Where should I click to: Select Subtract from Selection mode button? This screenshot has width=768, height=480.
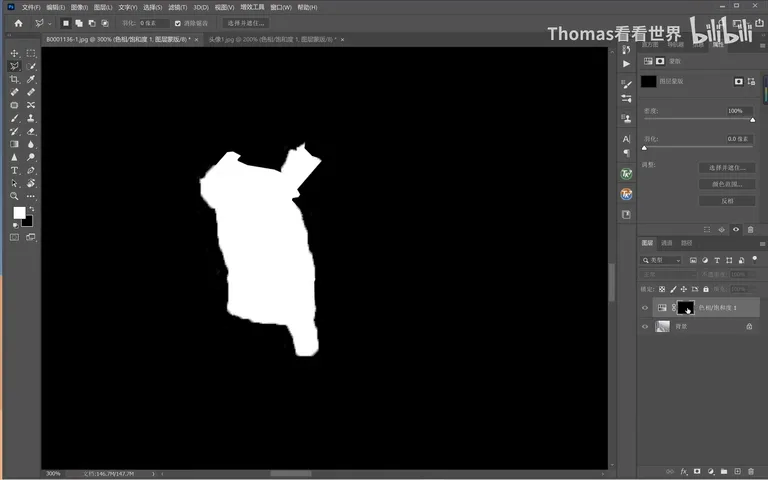[92, 23]
